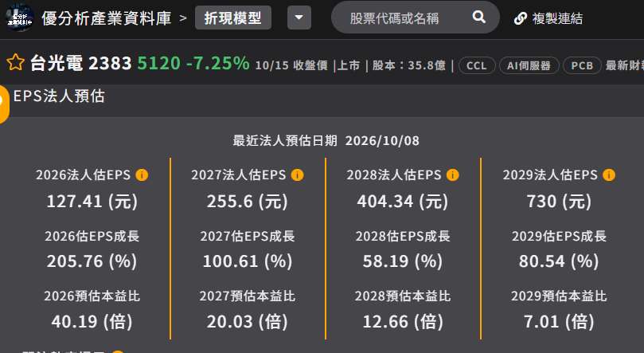644x353 pixels.
Task: Click the 2028估EPS成長 label
Action: [403, 236]
